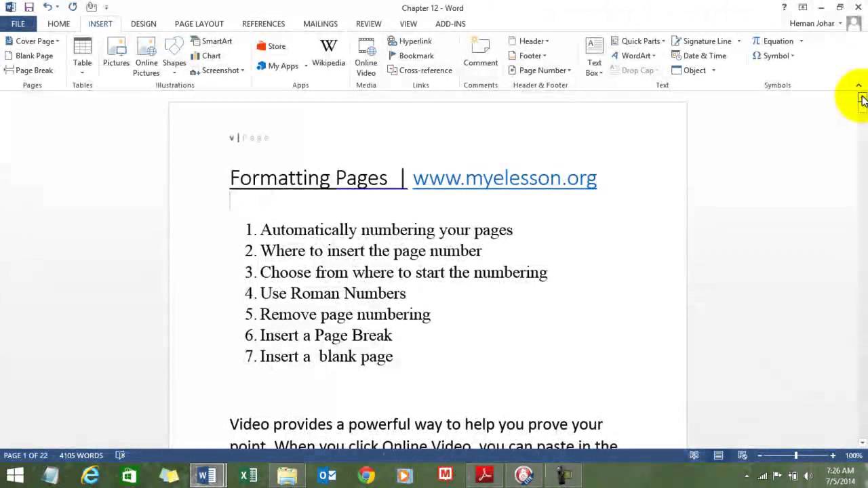Open the PAGE LAYOUT tab

point(199,24)
